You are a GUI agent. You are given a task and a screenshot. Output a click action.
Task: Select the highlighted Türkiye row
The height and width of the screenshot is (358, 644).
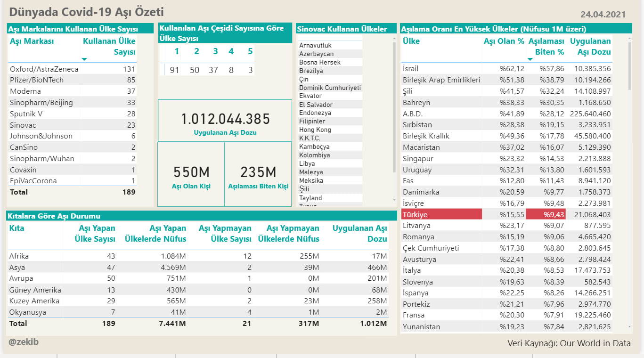(506, 214)
